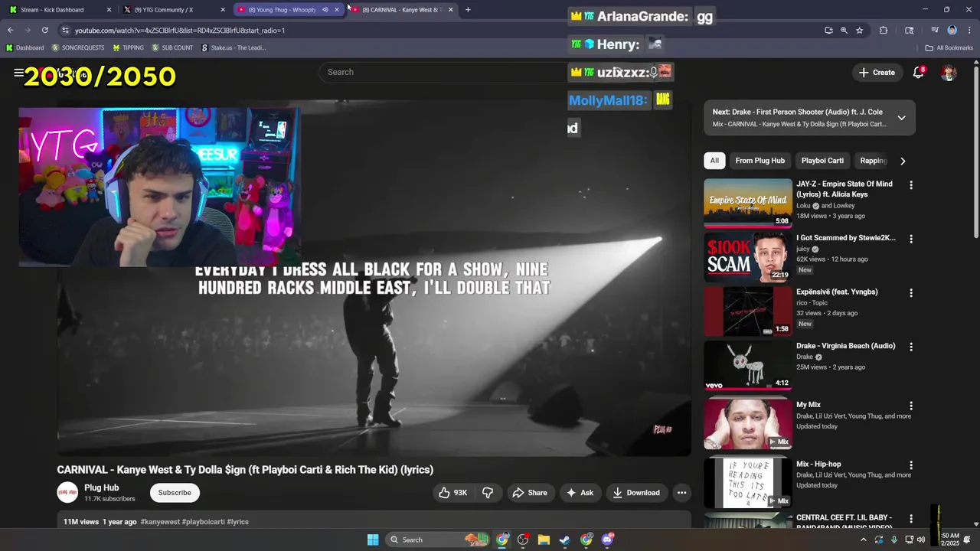Select the Rapping filter chip
This screenshot has width=980, height=551.
click(873, 161)
